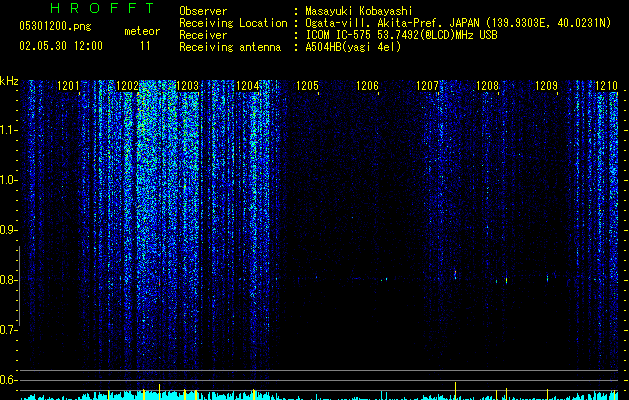Viewport: 629px width, 400px height.
Task: Click the date stamp 02.05.30 12:00
Action: pyautogui.click(x=61, y=46)
